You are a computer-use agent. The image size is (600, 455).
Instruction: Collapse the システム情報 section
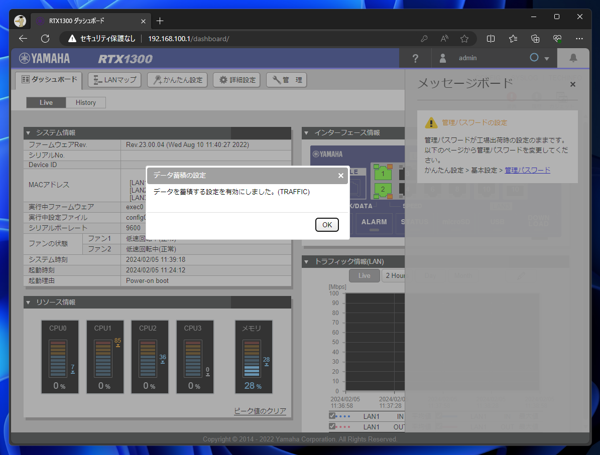(x=28, y=133)
